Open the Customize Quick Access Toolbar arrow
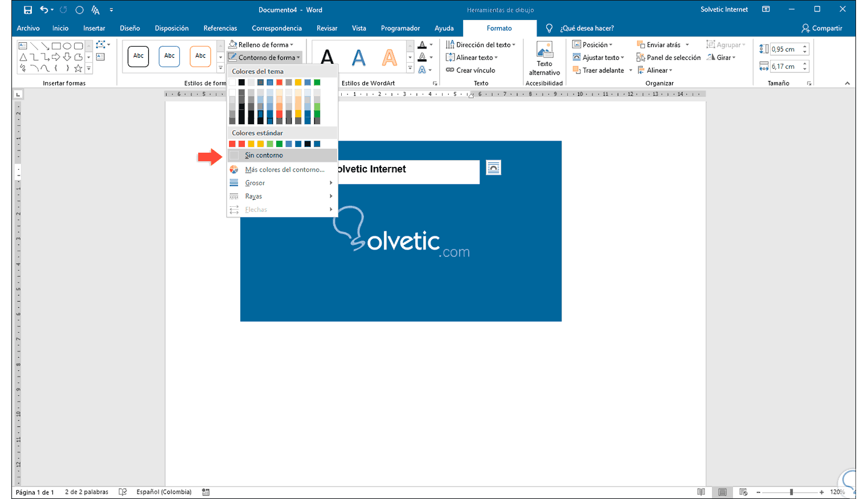868x499 pixels. pyautogui.click(x=111, y=10)
